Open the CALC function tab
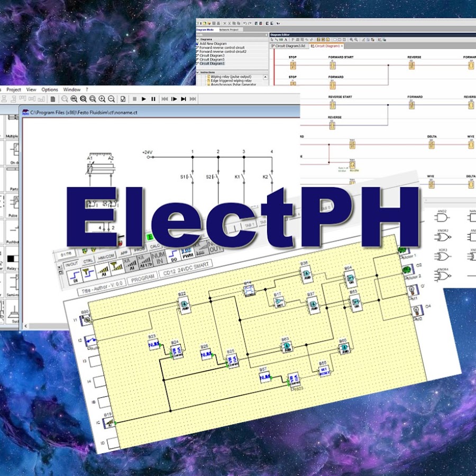 click(x=155, y=246)
